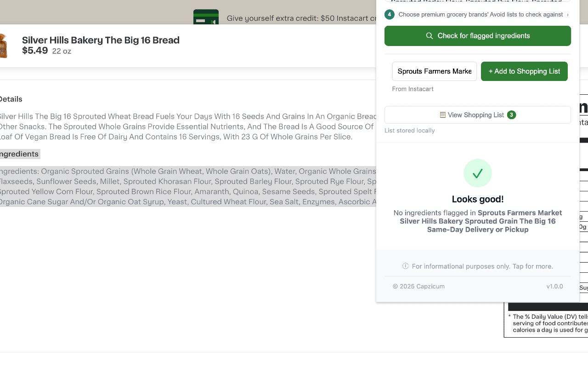Click the © 2025 Capzicum footer text
Image resolution: width=588 pixels, height=368 pixels.
pos(418,286)
